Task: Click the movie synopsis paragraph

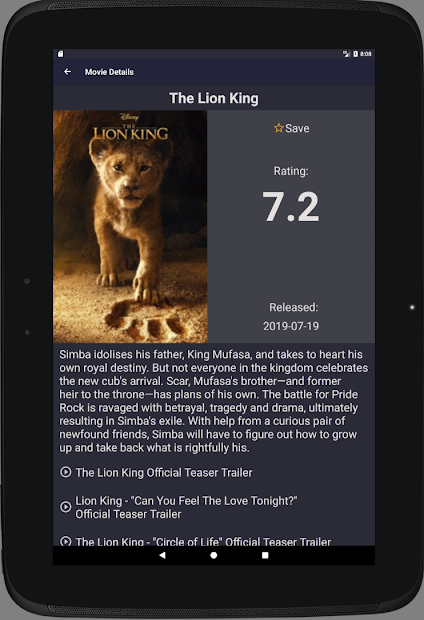Action: click(x=214, y=401)
